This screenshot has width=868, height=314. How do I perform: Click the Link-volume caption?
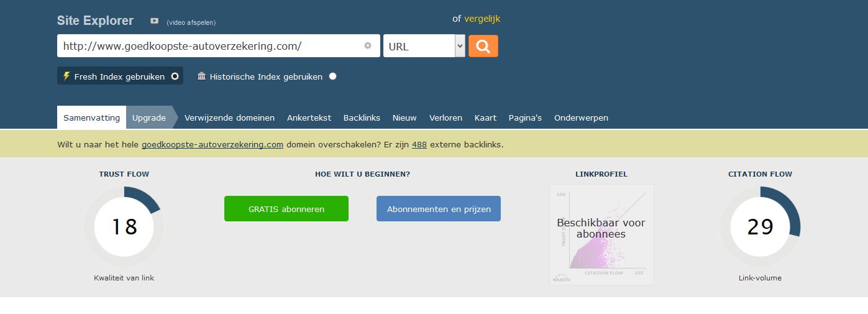(761, 278)
